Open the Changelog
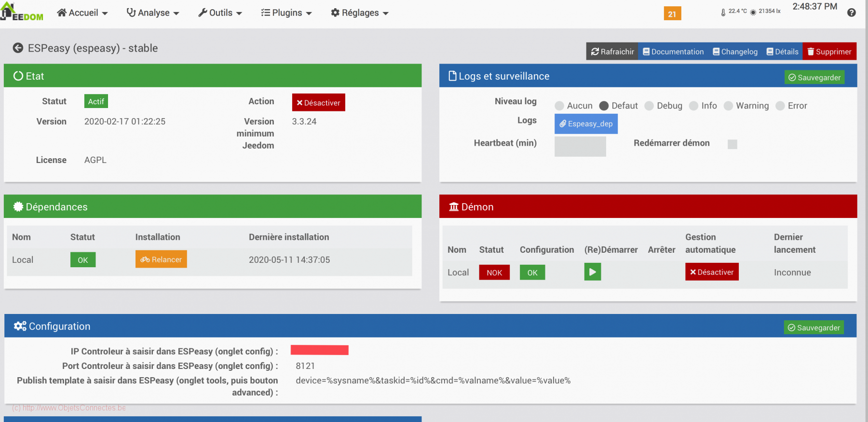 pos(735,51)
